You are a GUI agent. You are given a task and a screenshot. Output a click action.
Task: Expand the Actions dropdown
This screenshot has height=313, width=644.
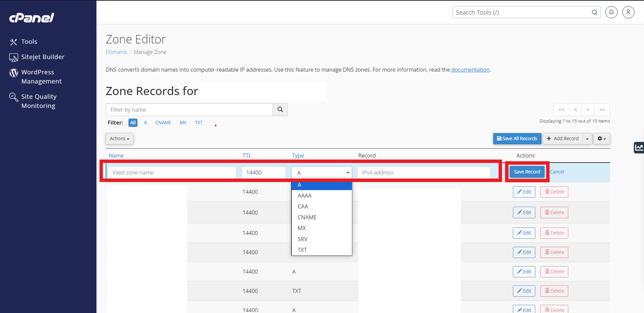[120, 139]
